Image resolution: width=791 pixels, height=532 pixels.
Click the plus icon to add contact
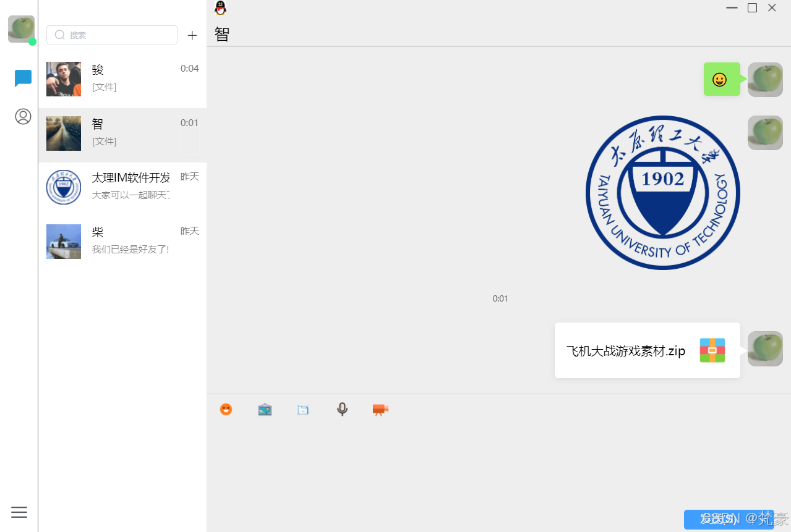point(192,35)
